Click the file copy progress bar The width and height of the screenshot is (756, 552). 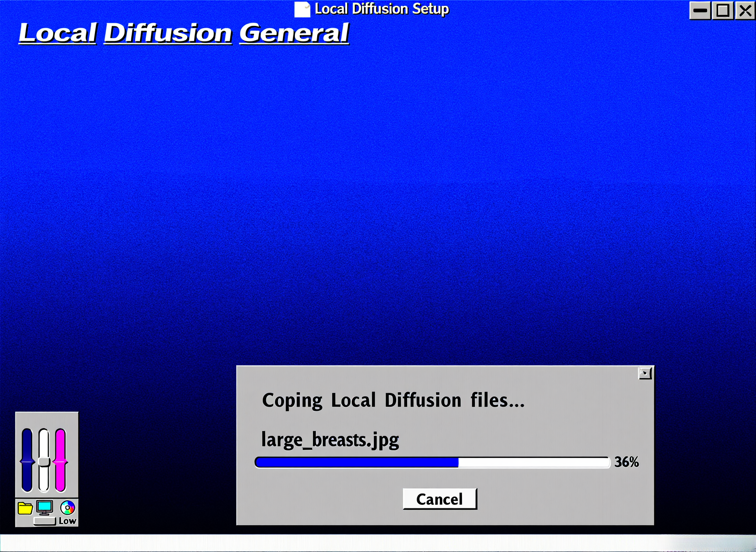click(x=432, y=462)
